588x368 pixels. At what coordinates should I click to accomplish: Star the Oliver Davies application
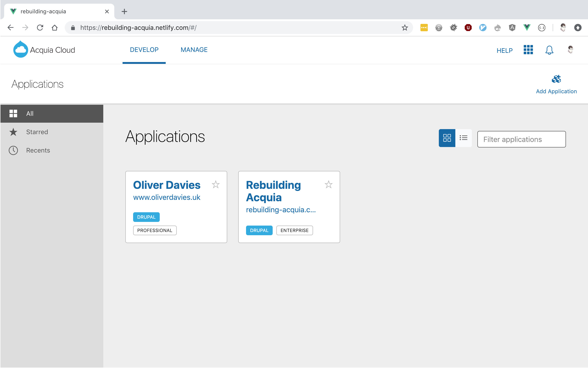pos(216,184)
